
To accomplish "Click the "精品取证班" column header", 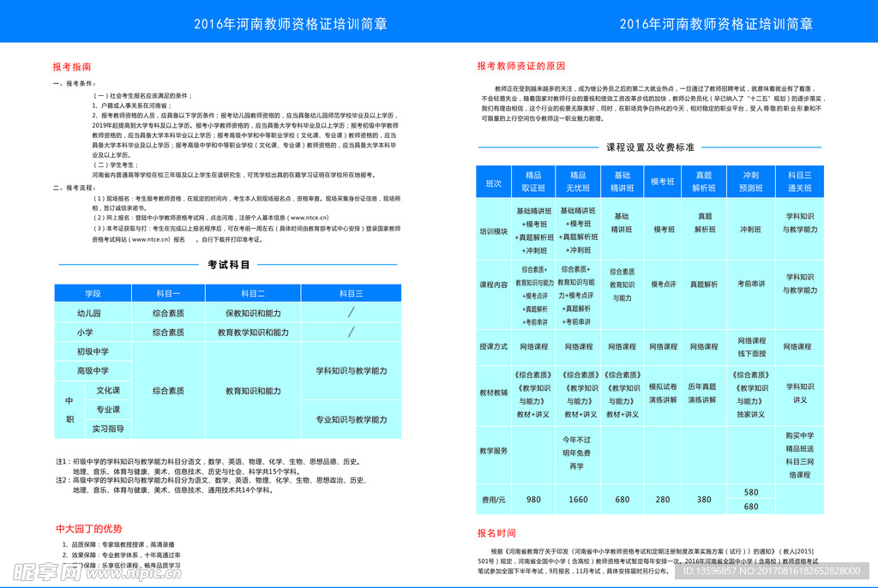I will pyautogui.click(x=533, y=182).
